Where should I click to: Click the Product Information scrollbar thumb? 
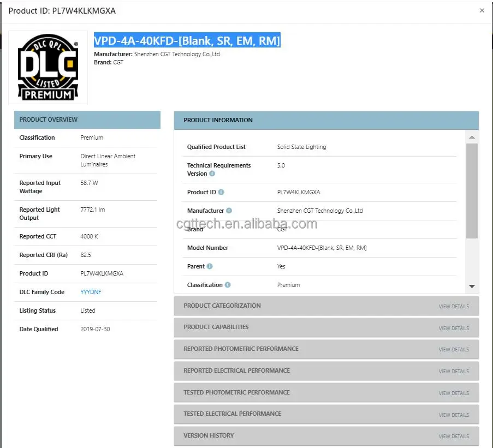(x=472, y=190)
